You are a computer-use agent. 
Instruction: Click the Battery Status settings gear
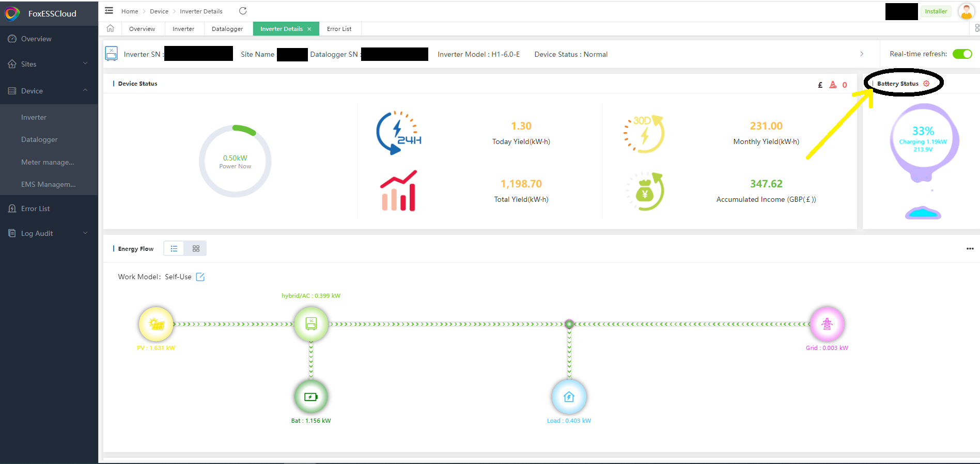point(926,84)
